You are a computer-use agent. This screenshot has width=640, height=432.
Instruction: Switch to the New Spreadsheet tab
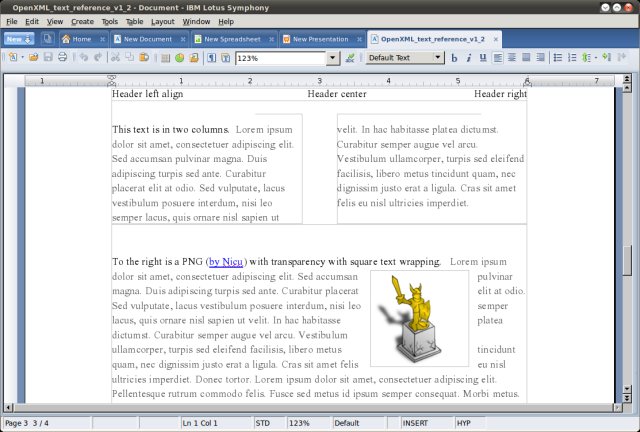pyautogui.click(x=229, y=39)
